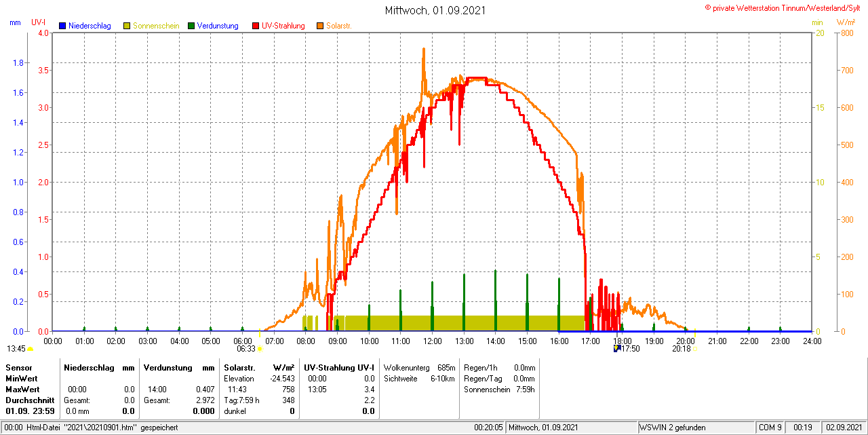
Task: Click the 06:33 sunrise time label
Action: coord(245,349)
